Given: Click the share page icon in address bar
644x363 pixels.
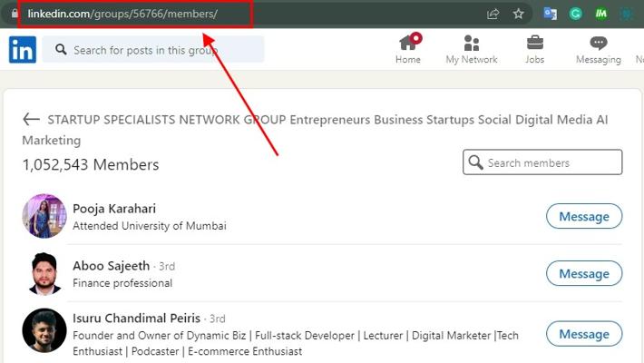Looking at the screenshot, I should (493, 14).
